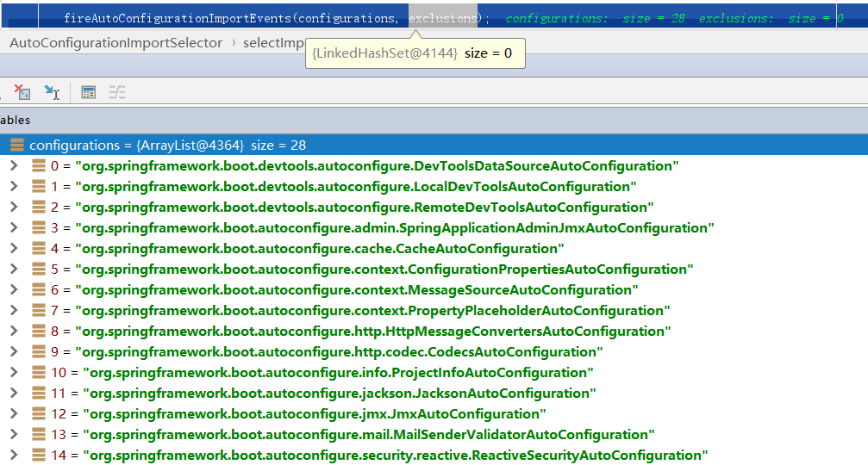The image size is (868, 465).
Task: Select the PropertyPlaceholderAutoConfiguration string value
Action: click(x=372, y=310)
